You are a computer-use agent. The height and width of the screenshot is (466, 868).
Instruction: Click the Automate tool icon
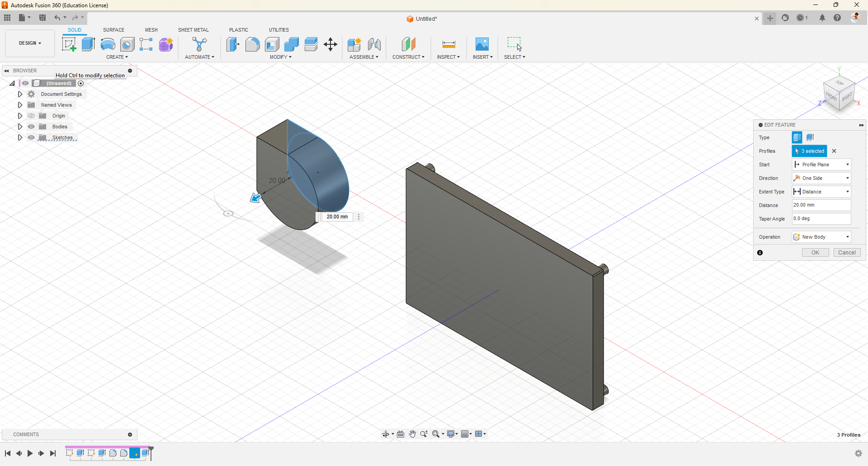click(199, 44)
